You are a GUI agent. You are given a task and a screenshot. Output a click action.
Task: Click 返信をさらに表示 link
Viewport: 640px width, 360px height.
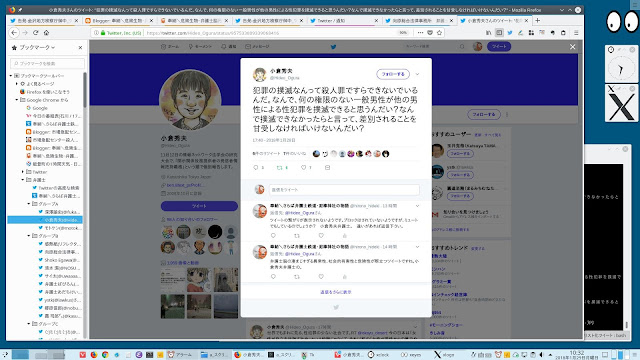pos(336,292)
